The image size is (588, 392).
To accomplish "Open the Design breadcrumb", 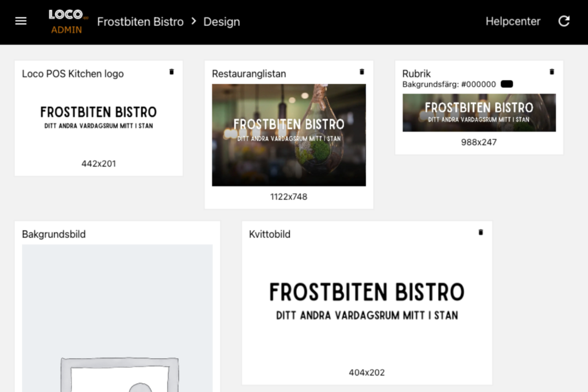I will 222,22.
